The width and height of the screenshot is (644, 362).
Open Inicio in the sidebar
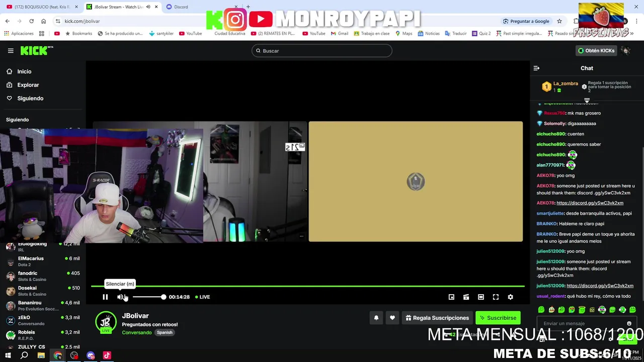24,71
